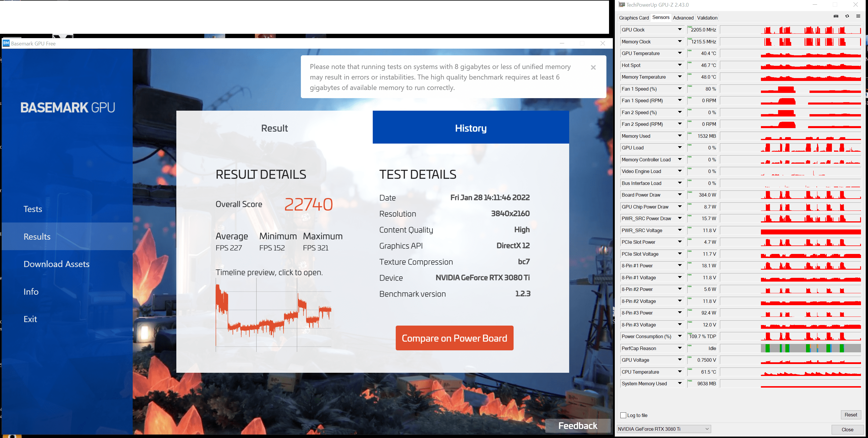Click the Resolution 3840x2160 value

[x=510, y=213]
